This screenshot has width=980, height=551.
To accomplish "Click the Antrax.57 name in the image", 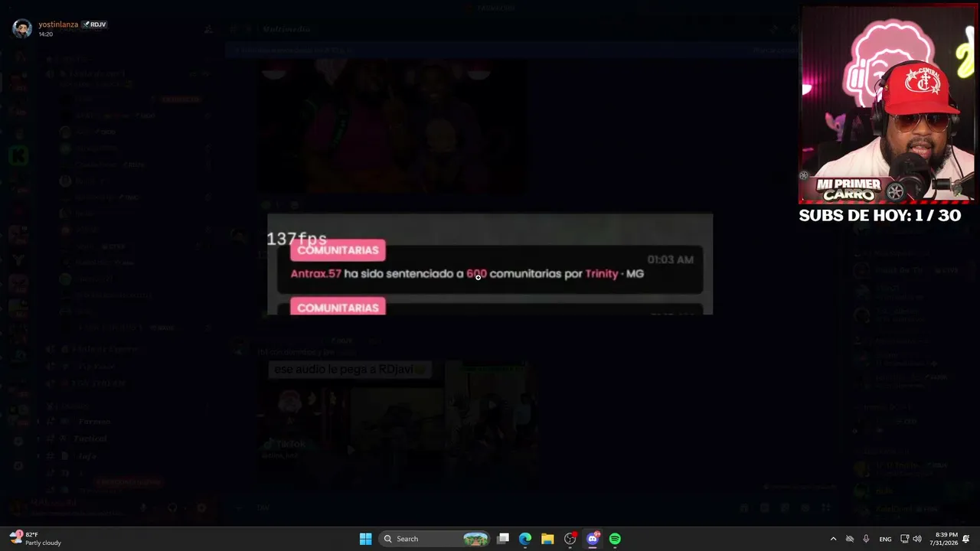I will coord(316,273).
